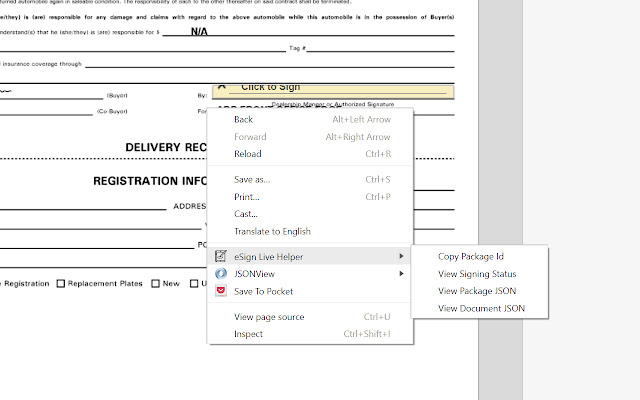Select Save as... menu entry
The height and width of the screenshot is (400, 640).
coord(310,180)
